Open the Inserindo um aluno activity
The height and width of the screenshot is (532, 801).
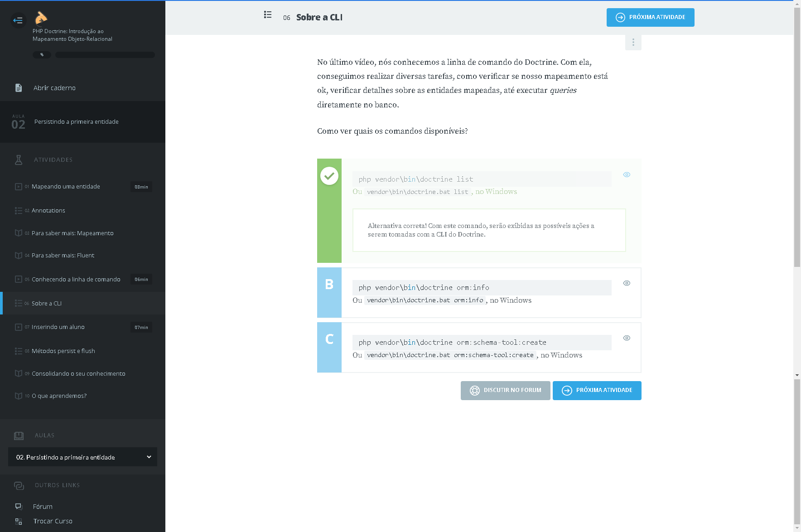[58, 327]
